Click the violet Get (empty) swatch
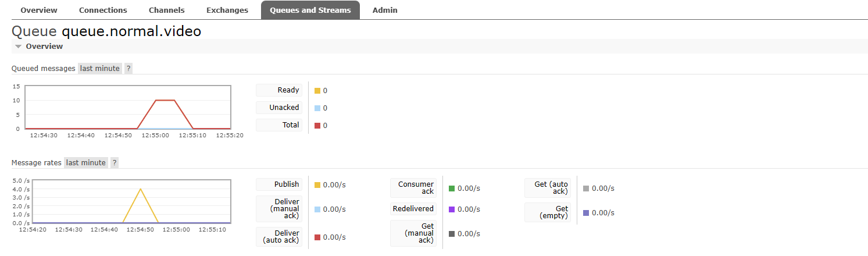 (586, 213)
